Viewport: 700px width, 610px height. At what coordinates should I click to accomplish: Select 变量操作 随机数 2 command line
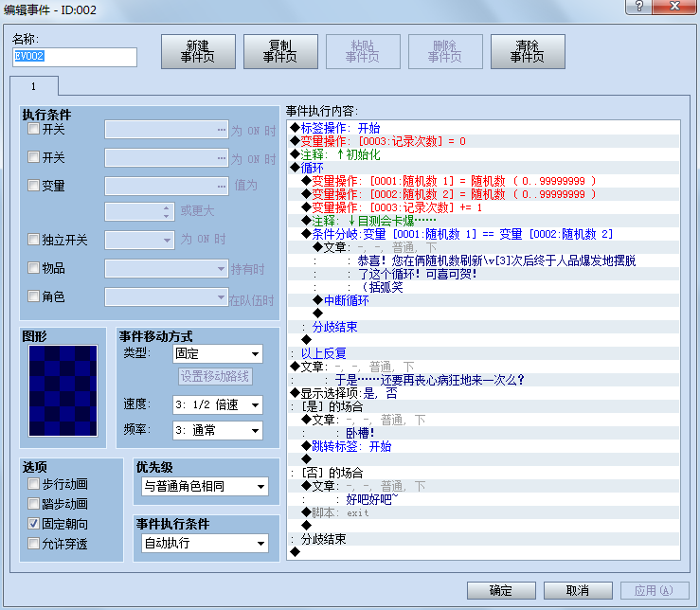coord(484,195)
